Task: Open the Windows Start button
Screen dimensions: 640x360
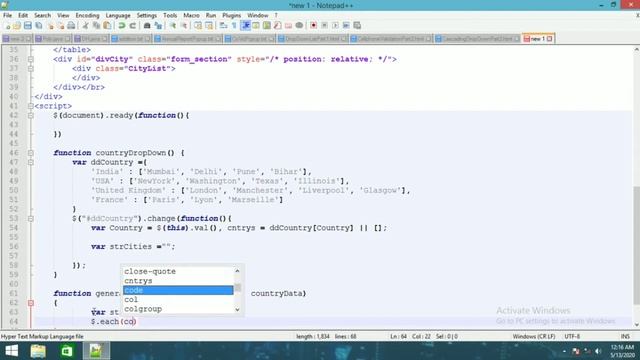Action: click(x=11, y=351)
